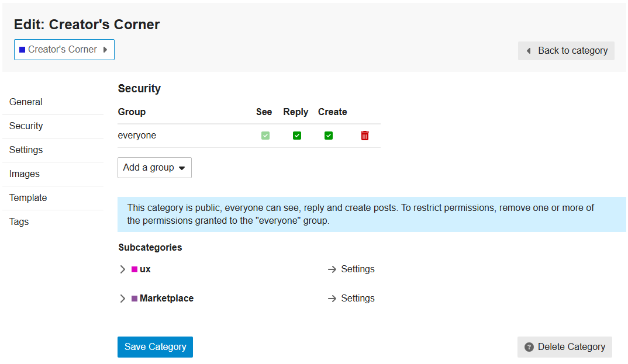Click the Marketplace subcategory name
The image size is (628, 364).
(167, 299)
